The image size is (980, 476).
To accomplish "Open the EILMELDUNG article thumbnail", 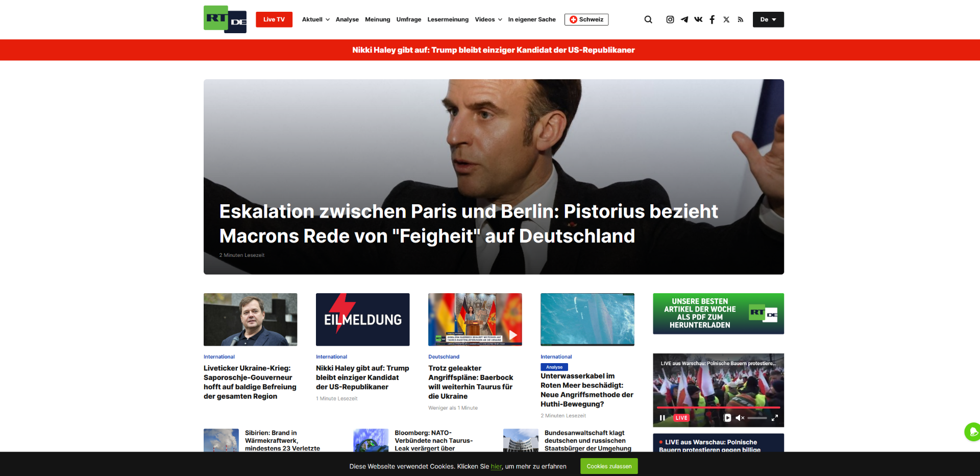I will [363, 319].
